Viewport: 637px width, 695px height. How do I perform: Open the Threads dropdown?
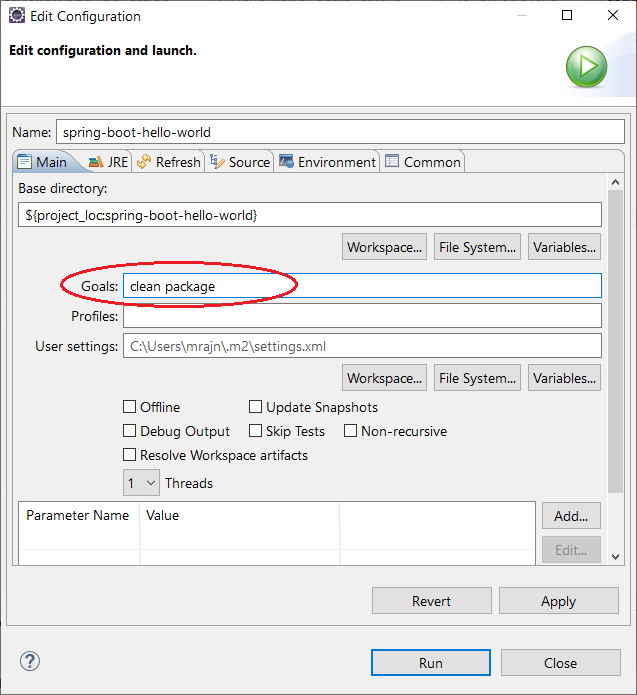141,483
